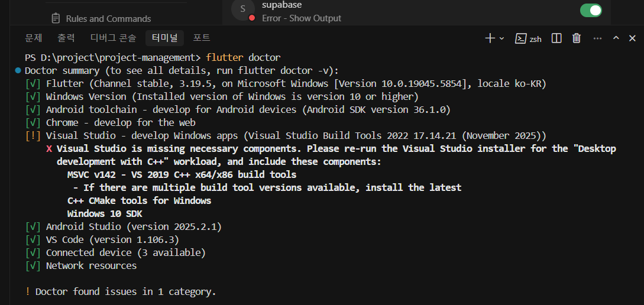
Task: Toggle the supabase server switch off
Action: click(591, 11)
